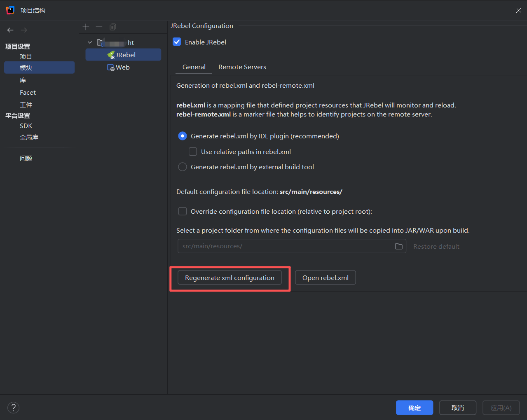Image resolution: width=527 pixels, height=420 pixels.
Task: Click the src/main/resources/ path field
Action: (292, 246)
